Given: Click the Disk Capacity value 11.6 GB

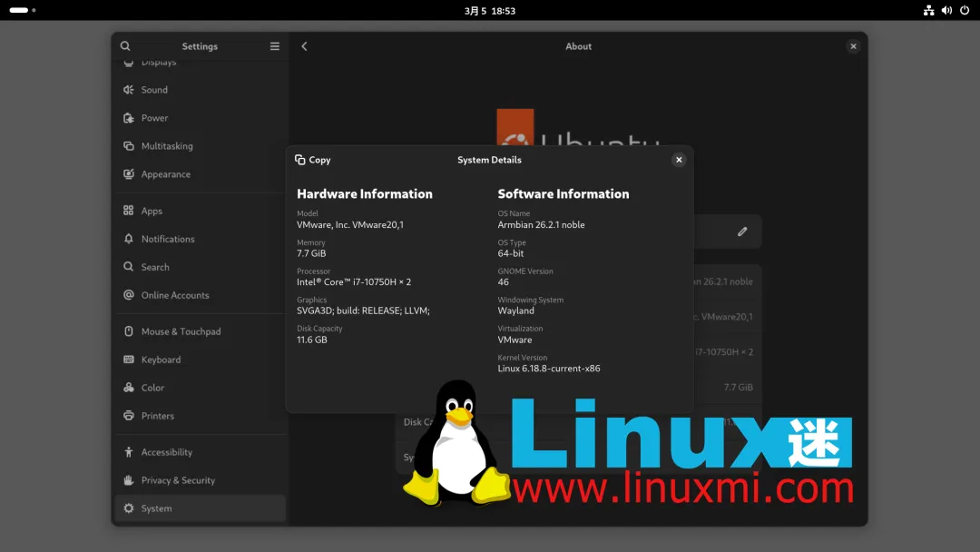Looking at the screenshot, I should click(312, 340).
